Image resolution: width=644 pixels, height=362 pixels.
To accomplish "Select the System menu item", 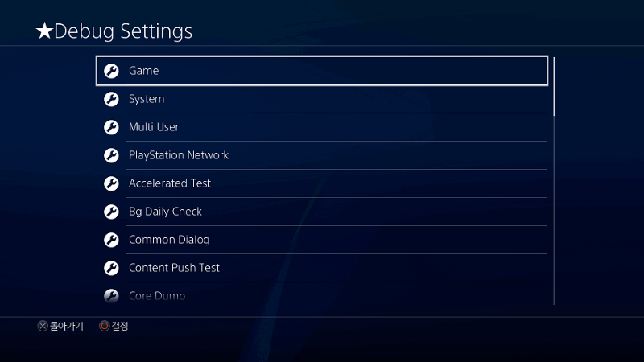I will [321, 99].
